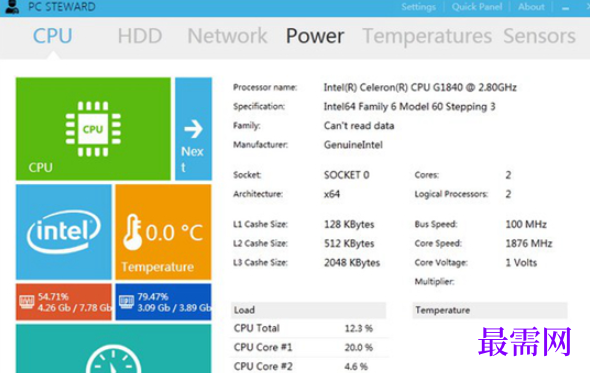Click the x64 architecture value
This screenshot has height=373, width=590.
coord(332,194)
